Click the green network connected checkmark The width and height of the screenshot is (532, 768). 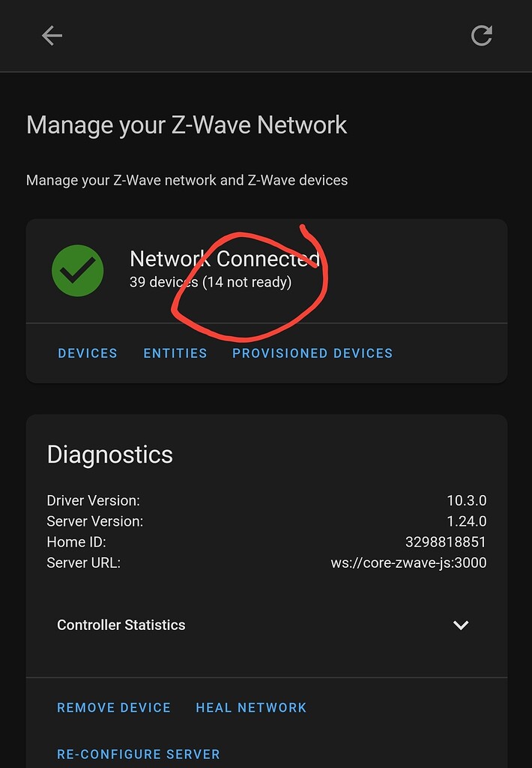[x=78, y=270]
